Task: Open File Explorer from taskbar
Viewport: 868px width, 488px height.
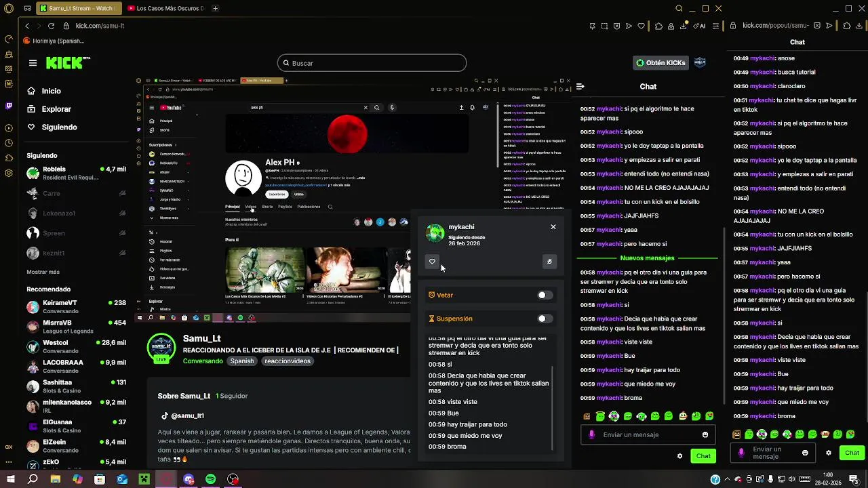Action: (55, 479)
